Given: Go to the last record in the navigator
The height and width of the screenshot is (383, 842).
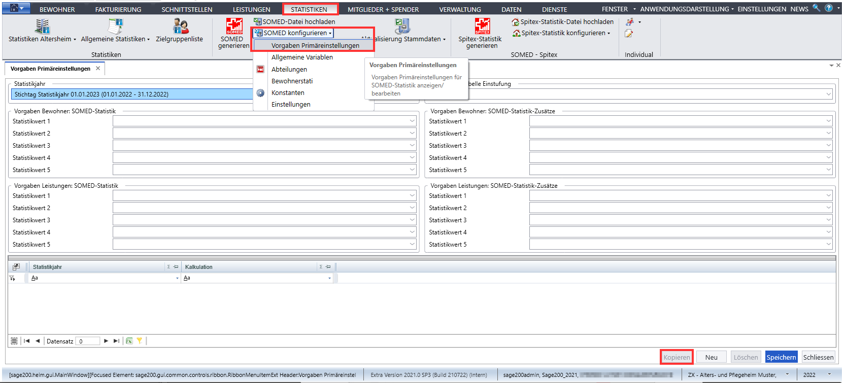Looking at the screenshot, I should click(x=116, y=341).
